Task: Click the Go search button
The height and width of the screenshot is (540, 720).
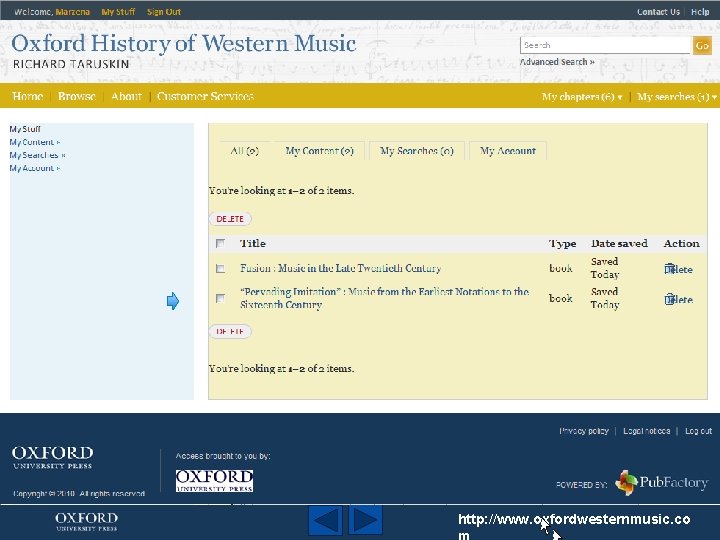Action: (x=702, y=45)
